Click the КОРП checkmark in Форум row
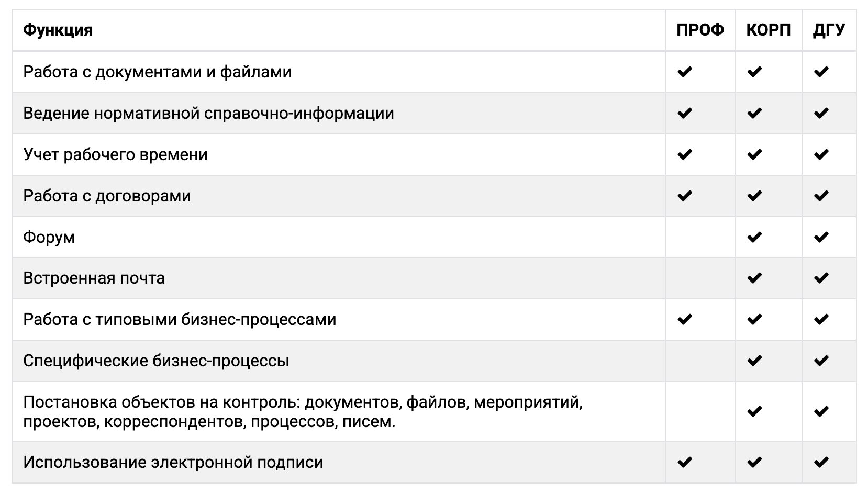Screen dimensions: 868x494 pos(754,237)
